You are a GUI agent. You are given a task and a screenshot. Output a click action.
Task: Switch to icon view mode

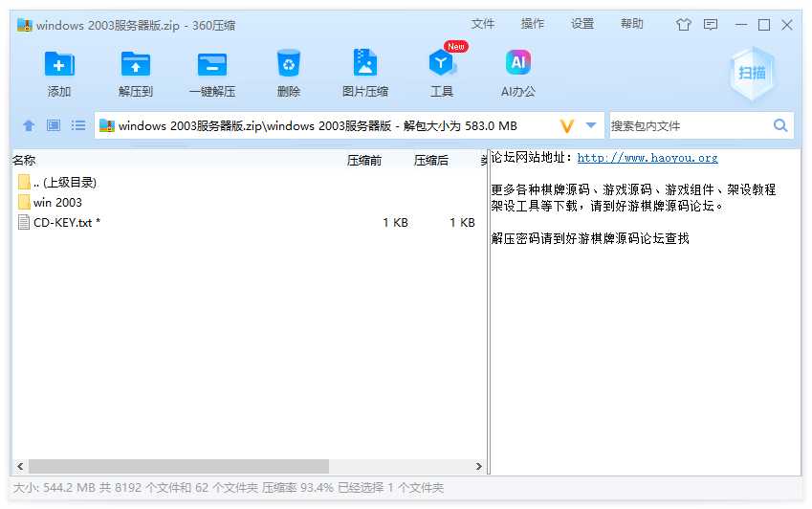point(54,125)
